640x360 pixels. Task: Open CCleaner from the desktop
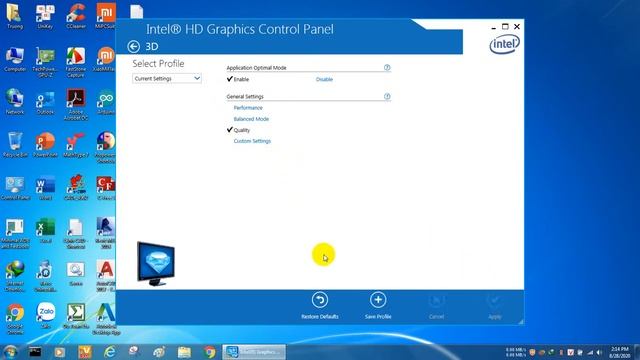click(76, 16)
